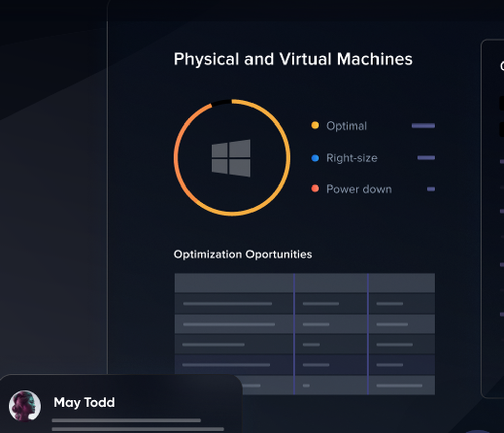
Task: Click the Optimization Oportunities heading
Action: pyautogui.click(x=243, y=254)
